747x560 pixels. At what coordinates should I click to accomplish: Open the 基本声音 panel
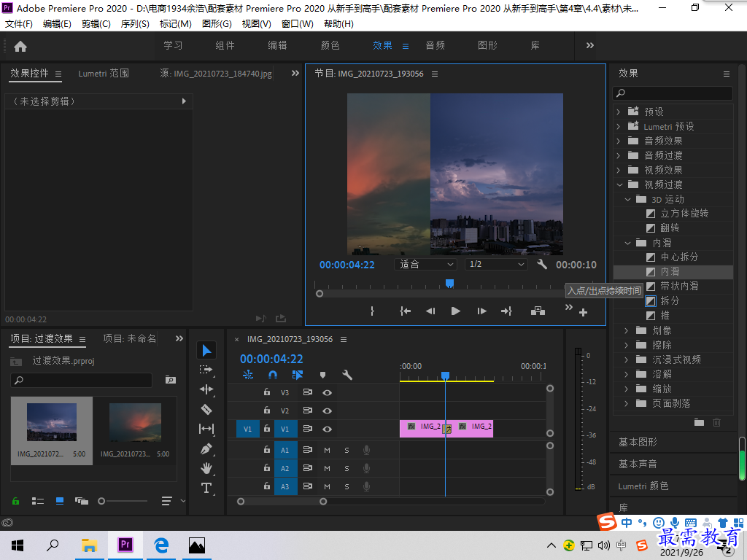pyautogui.click(x=638, y=464)
